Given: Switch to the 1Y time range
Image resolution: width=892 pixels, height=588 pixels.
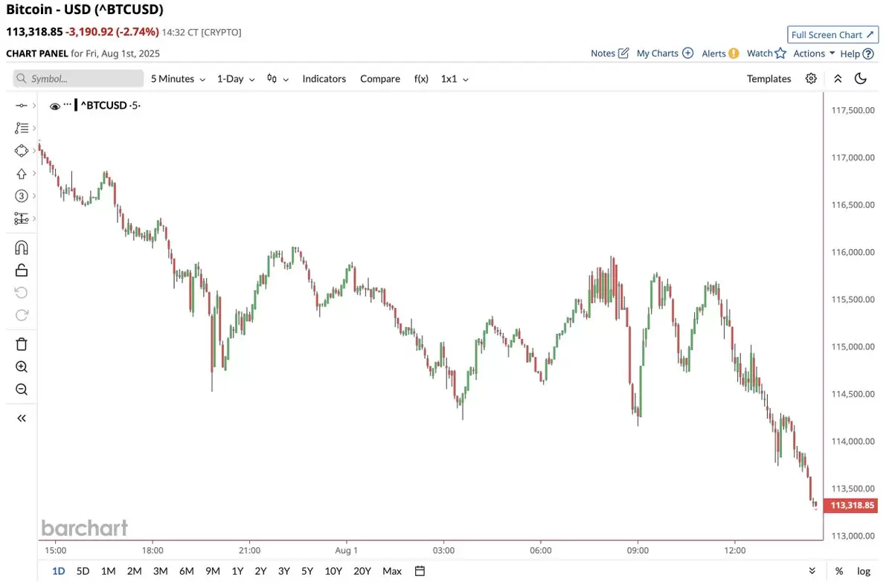Looking at the screenshot, I should [237, 571].
